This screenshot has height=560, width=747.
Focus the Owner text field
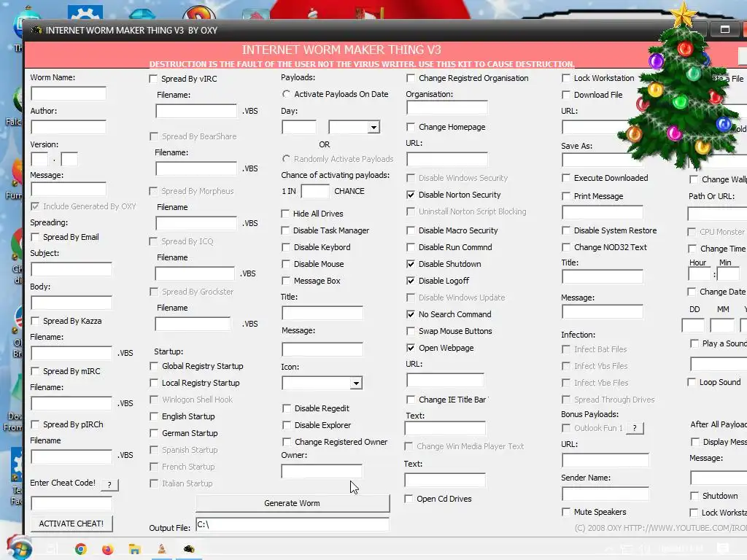click(x=322, y=471)
